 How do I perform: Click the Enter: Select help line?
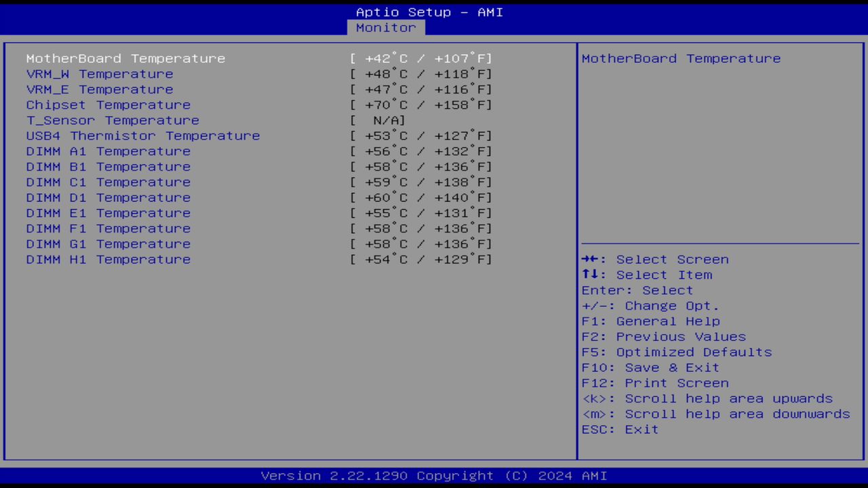[x=637, y=290]
